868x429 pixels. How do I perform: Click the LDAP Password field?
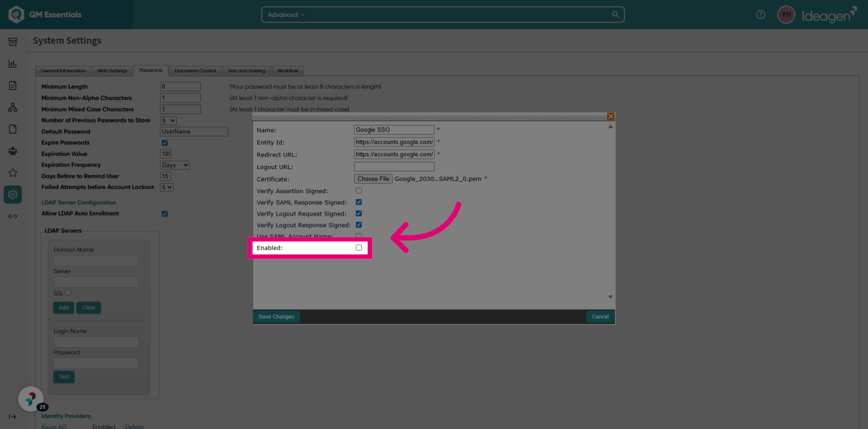pyautogui.click(x=96, y=364)
